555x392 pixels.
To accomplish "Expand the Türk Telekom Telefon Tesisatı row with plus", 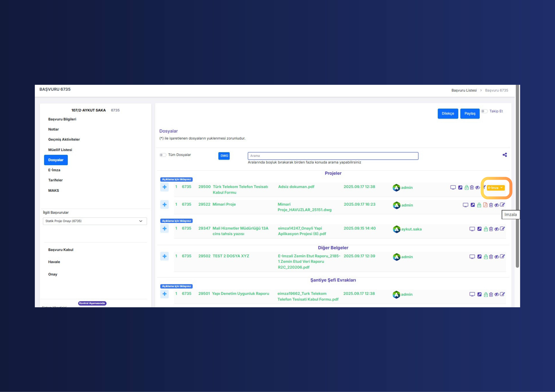I will (x=164, y=187).
